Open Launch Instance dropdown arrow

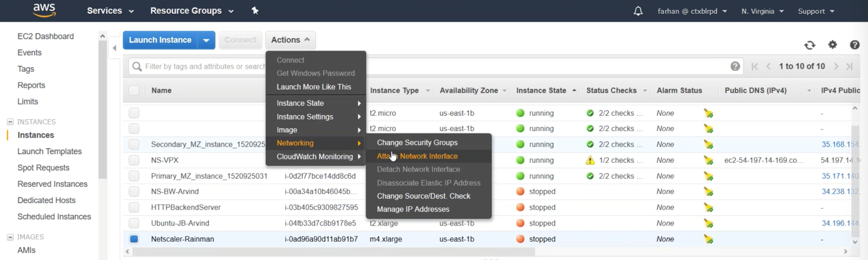tap(206, 40)
